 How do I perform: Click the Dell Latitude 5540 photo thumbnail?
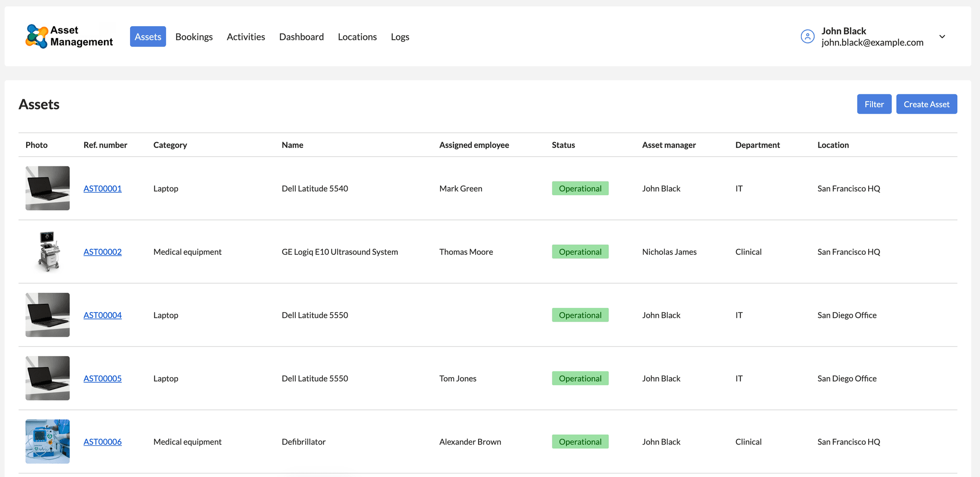tap(47, 188)
